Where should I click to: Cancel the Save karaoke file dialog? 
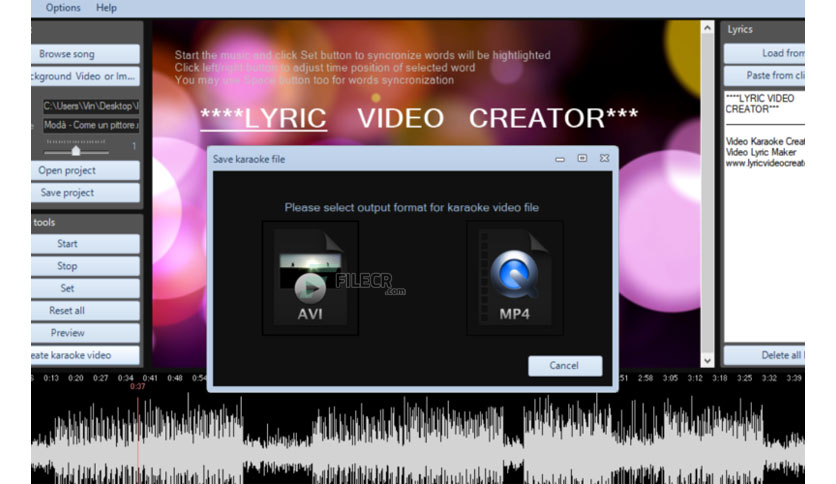[565, 366]
